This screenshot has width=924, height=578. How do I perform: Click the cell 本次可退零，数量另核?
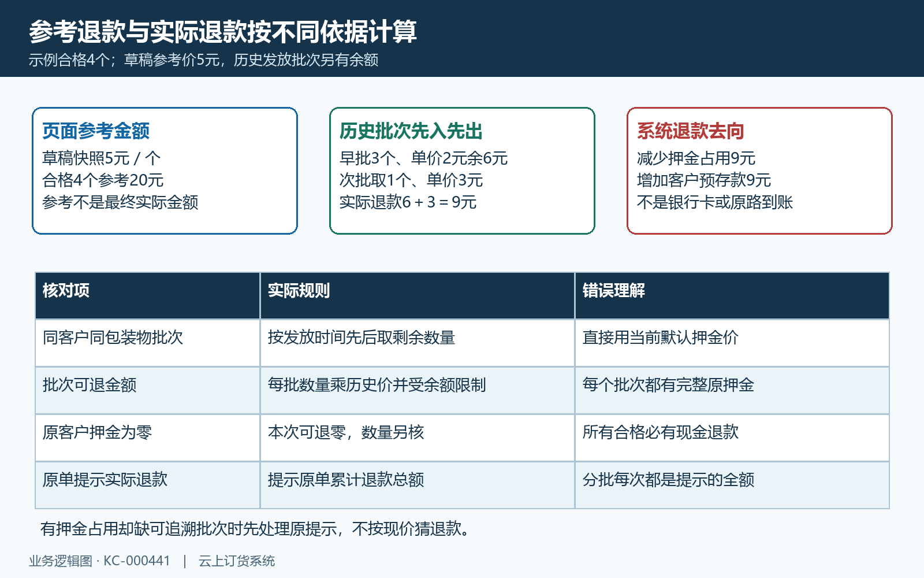(x=418, y=438)
